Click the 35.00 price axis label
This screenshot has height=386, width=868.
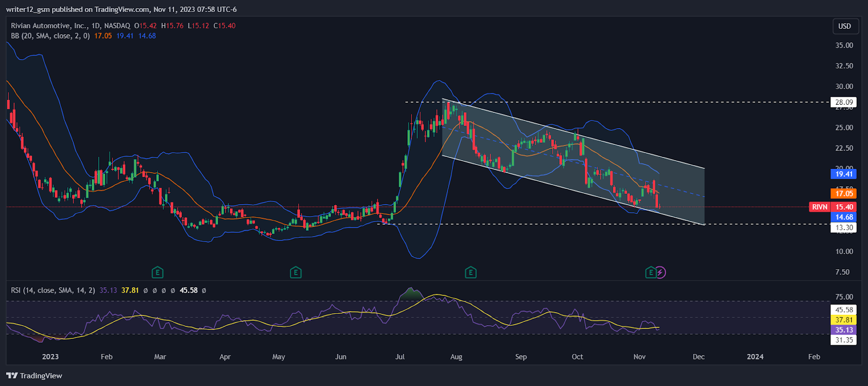pyautogui.click(x=844, y=46)
